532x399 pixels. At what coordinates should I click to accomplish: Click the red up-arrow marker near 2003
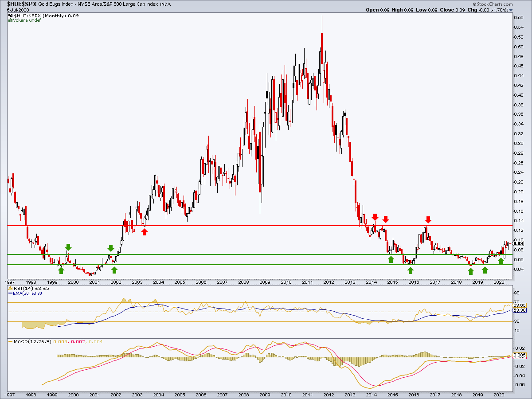click(x=145, y=231)
